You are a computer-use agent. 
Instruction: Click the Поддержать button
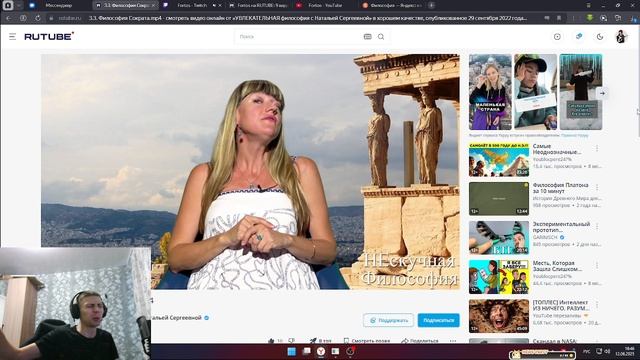pos(388,320)
